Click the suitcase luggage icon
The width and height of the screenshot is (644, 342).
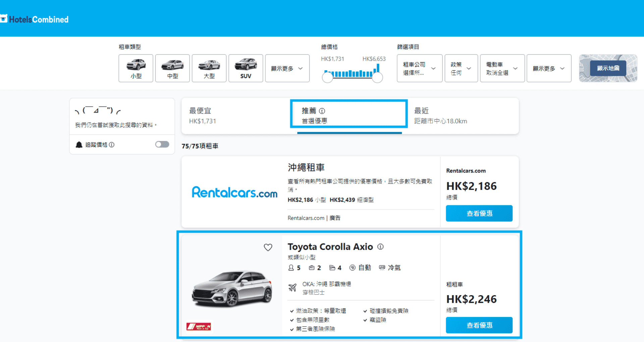312,268
